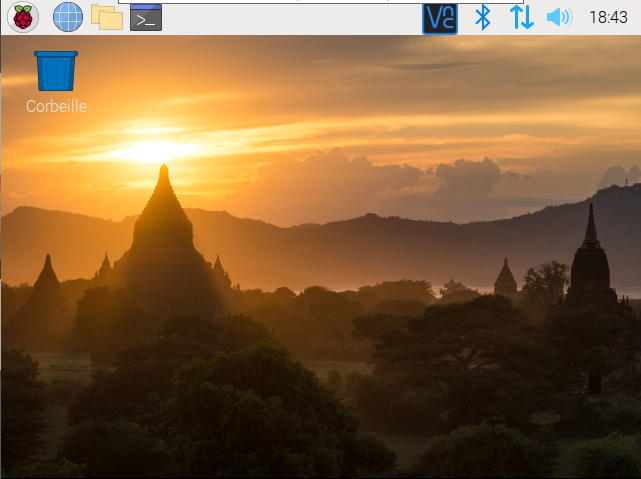Click the Corbeille desktop label

point(56,106)
